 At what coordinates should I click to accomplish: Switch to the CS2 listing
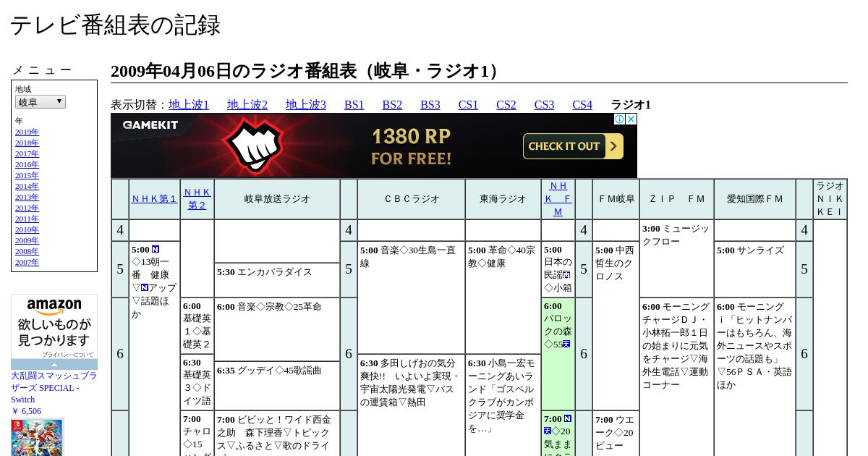coord(506,105)
